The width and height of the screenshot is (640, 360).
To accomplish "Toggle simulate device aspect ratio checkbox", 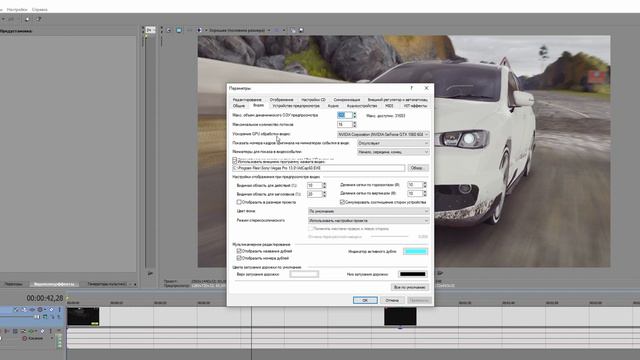I will tap(342, 202).
